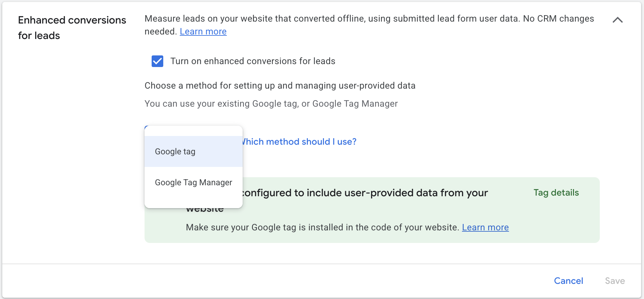Click 'Choose a method for setting up' heading
This screenshot has width=644, height=299.
(x=280, y=86)
